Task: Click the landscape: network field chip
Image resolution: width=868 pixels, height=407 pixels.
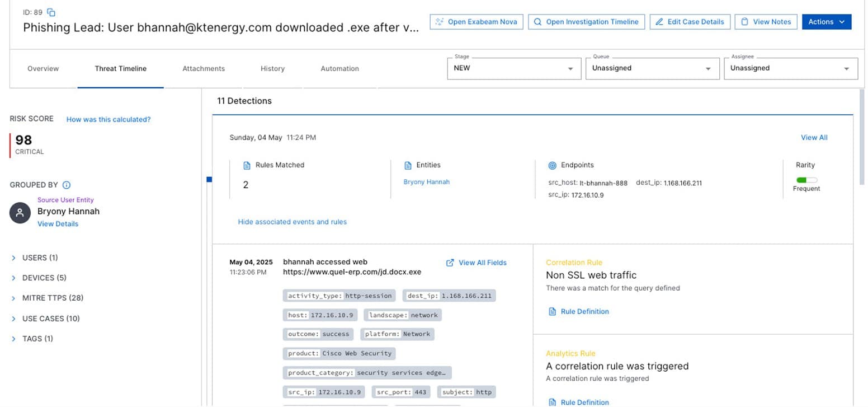Action: tap(403, 315)
